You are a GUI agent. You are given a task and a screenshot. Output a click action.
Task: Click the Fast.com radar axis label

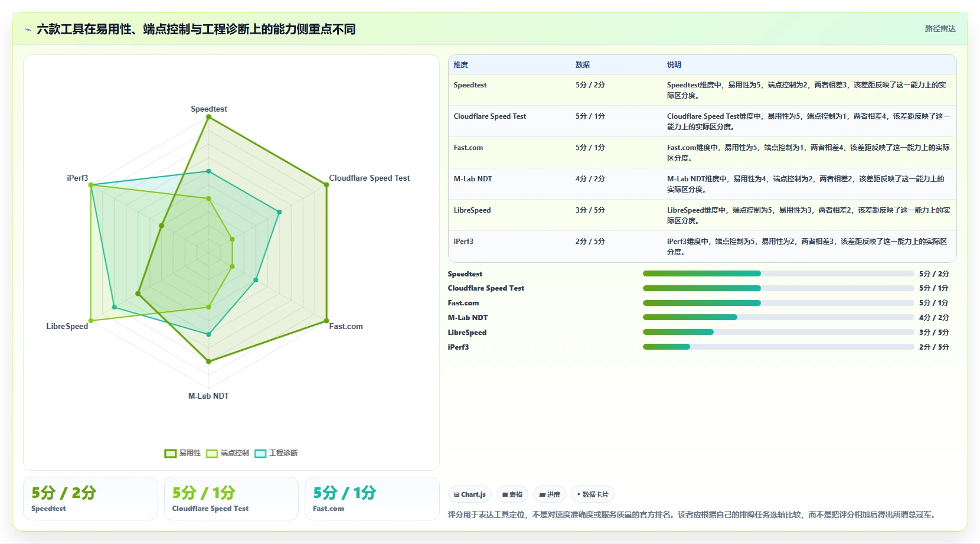tap(346, 326)
